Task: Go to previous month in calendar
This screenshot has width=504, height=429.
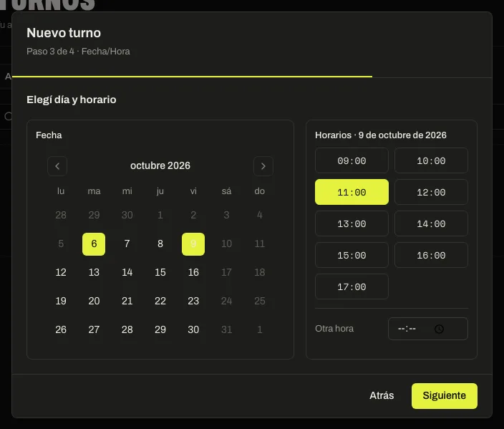Action: click(57, 166)
